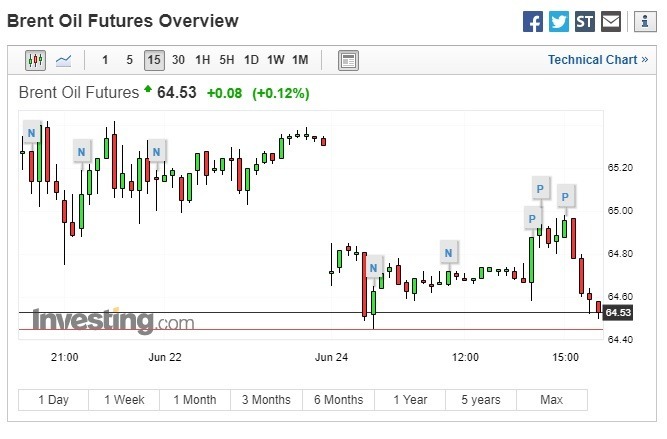The image size is (667, 439).
Task: Click the (+0.12%) percent change
Action: point(281,93)
